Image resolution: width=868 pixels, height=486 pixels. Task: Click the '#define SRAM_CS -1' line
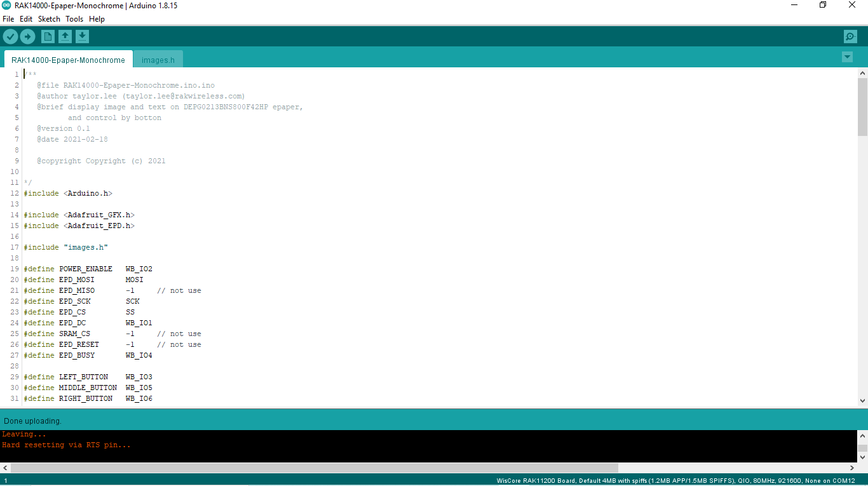112,334
